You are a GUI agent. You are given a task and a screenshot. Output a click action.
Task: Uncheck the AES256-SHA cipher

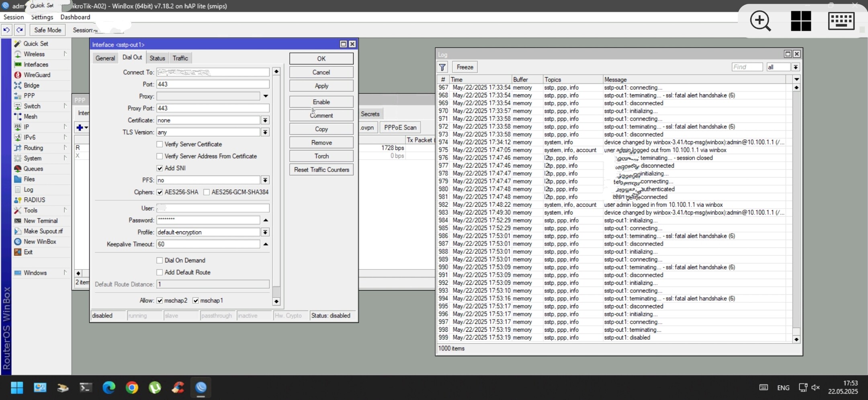click(x=160, y=192)
